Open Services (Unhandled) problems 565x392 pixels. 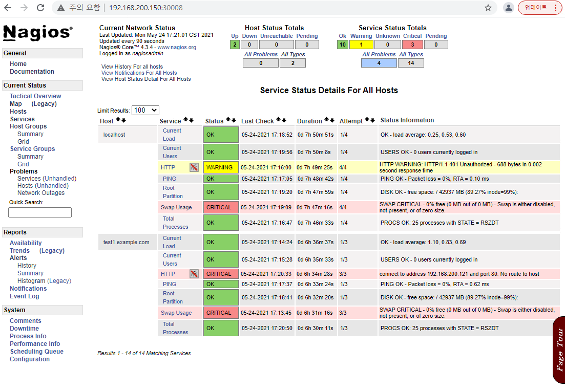[x=47, y=179]
